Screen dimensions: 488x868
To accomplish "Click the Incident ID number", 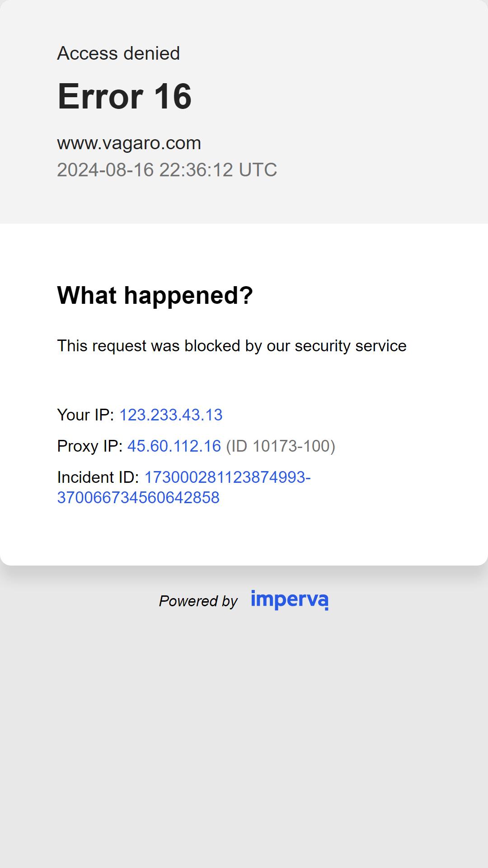I will (x=184, y=487).
